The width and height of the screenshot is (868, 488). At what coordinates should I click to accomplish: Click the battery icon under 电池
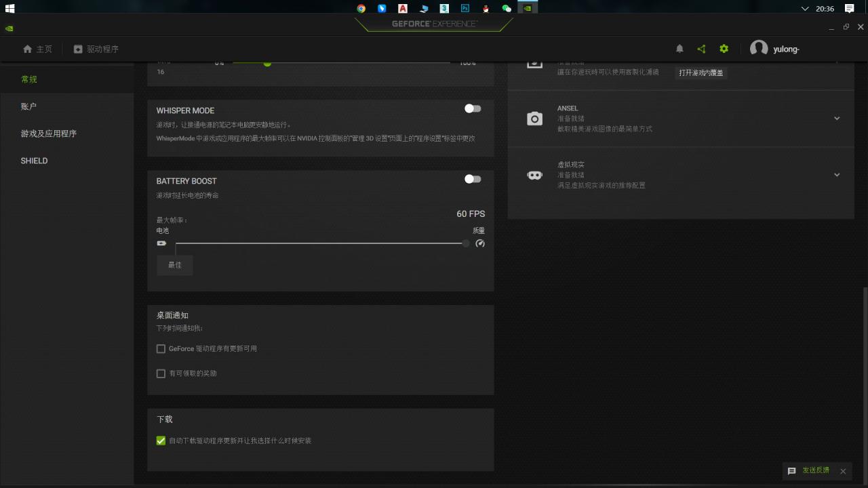(x=161, y=243)
